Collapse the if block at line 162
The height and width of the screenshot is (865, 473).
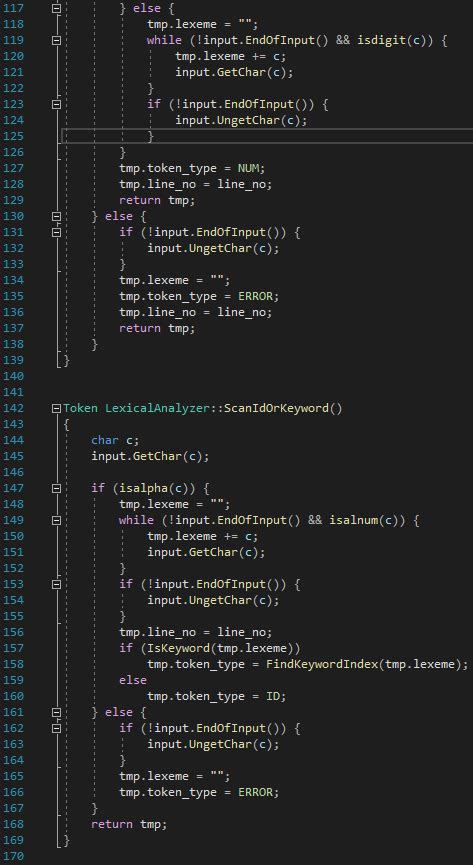pyautogui.click(x=56, y=728)
